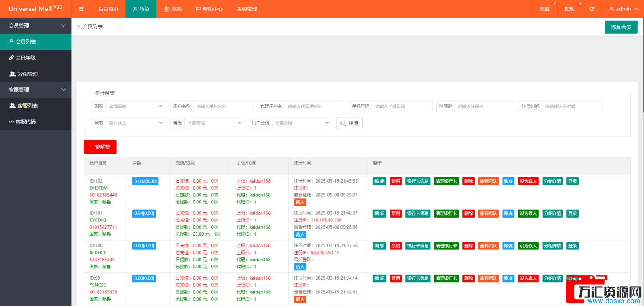Click the refresh icon in top bar
The height and width of the screenshot is (306, 644).
click(592, 9)
